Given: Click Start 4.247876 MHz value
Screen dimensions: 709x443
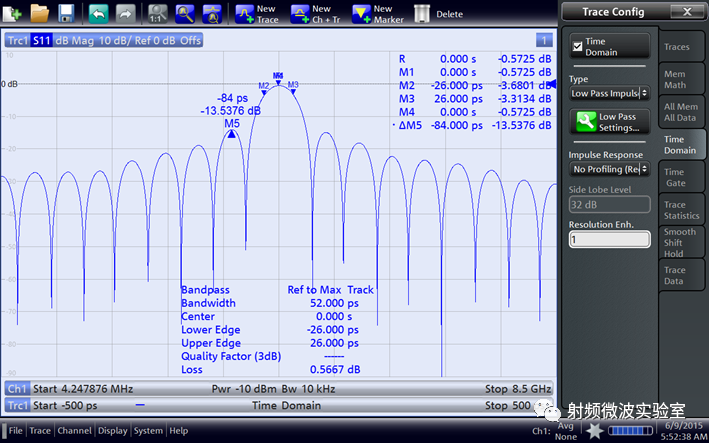Looking at the screenshot, I should (x=83, y=389).
